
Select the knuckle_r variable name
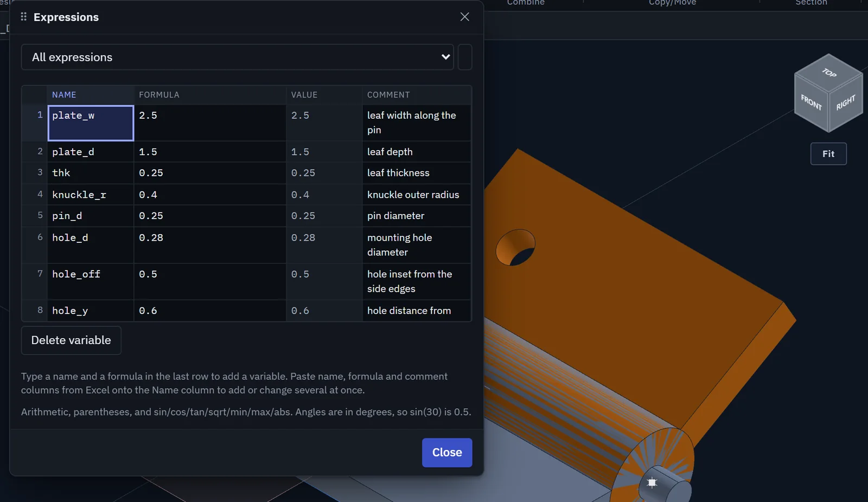tap(91, 195)
